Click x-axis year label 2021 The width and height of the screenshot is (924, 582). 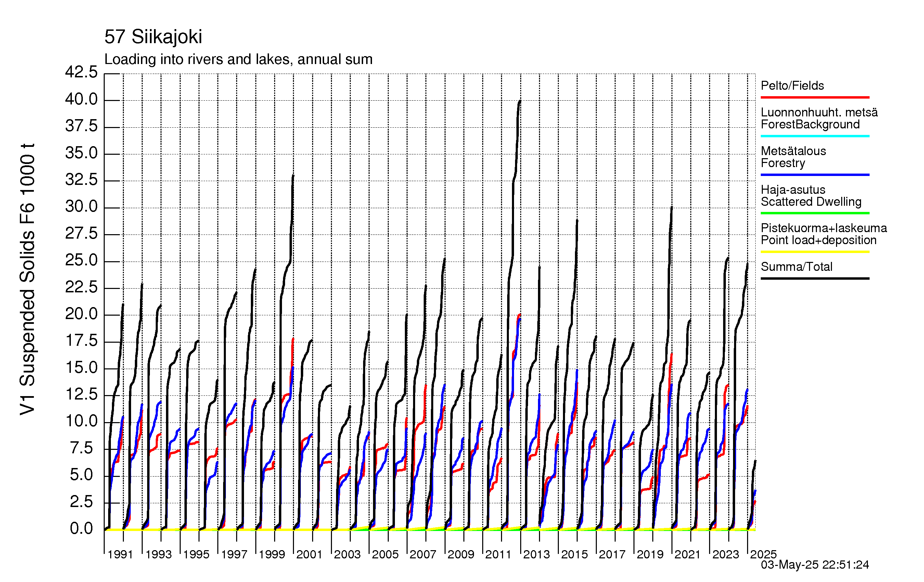click(688, 554)
